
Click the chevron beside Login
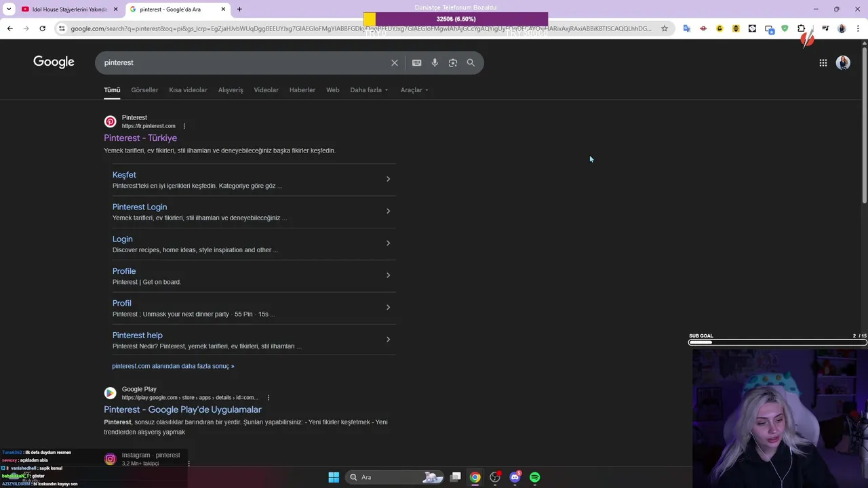pos(388,243)
